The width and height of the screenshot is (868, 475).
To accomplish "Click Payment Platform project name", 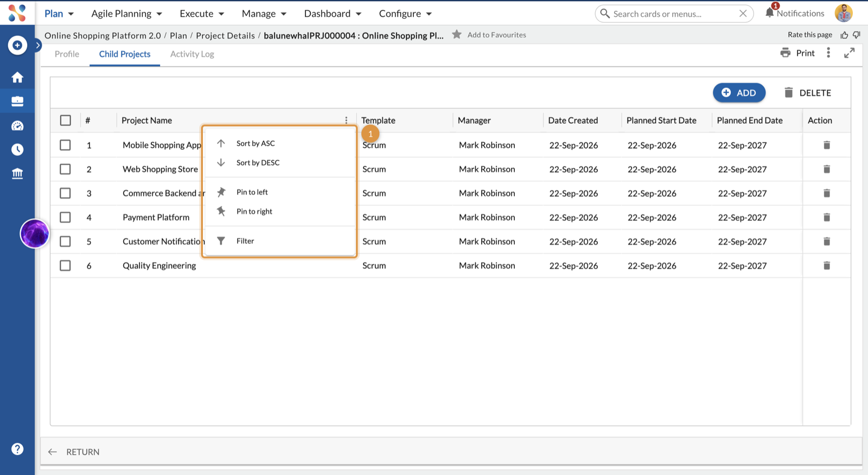I will 156,217.
